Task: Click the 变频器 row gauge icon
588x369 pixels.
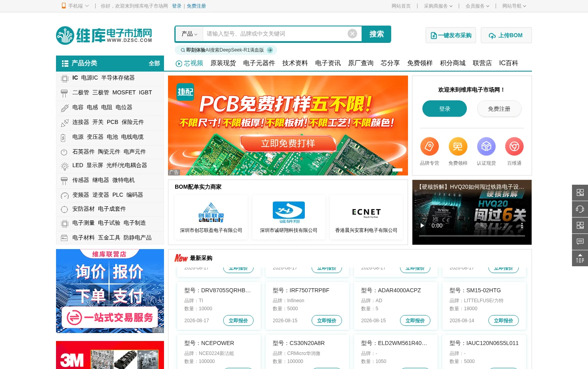Action: pyautogui.click(x=64, y=195)
